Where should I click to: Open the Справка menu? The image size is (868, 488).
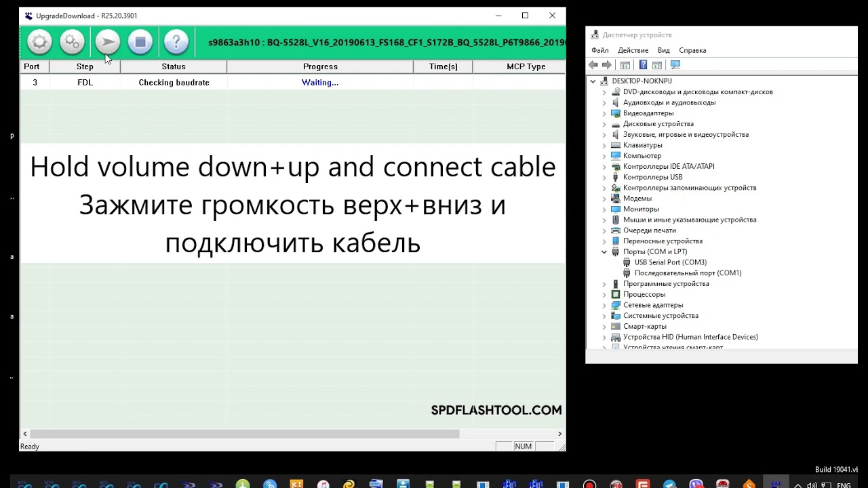(x=692, y=50)
